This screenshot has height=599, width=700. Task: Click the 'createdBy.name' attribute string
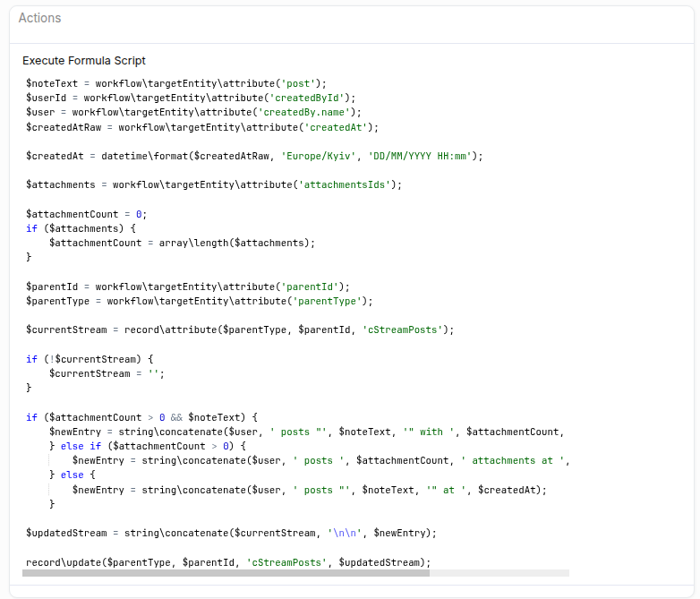coord(308,112)
